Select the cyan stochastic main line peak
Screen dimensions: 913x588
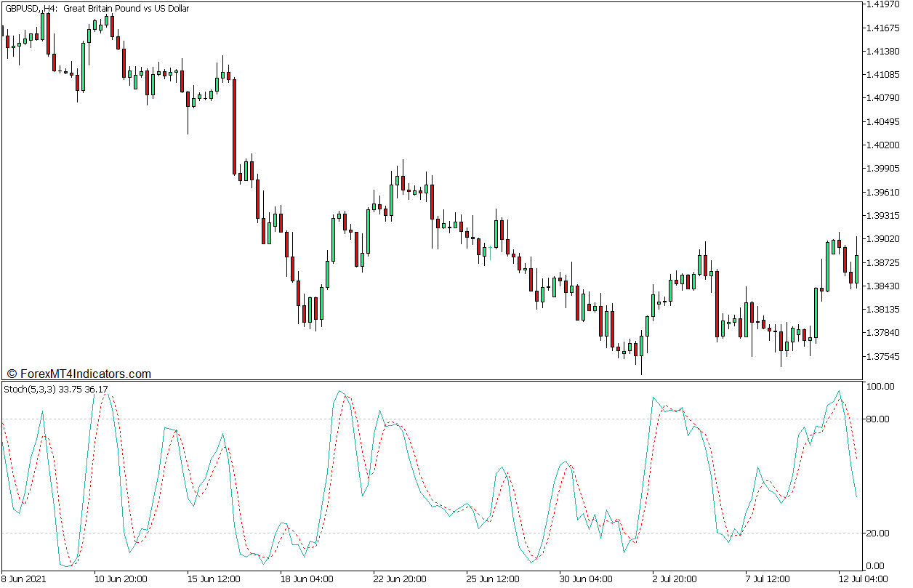tap(339, 391)
